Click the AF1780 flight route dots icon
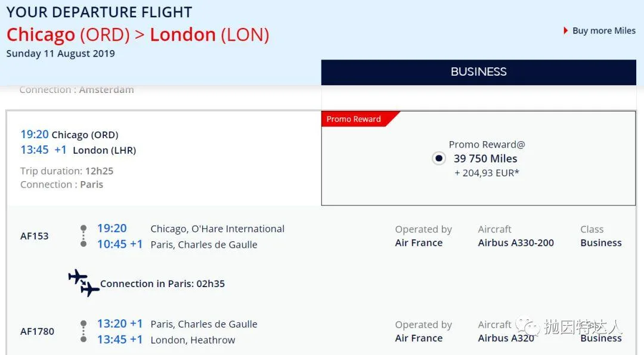644x355 pixels. coord(83,332)
